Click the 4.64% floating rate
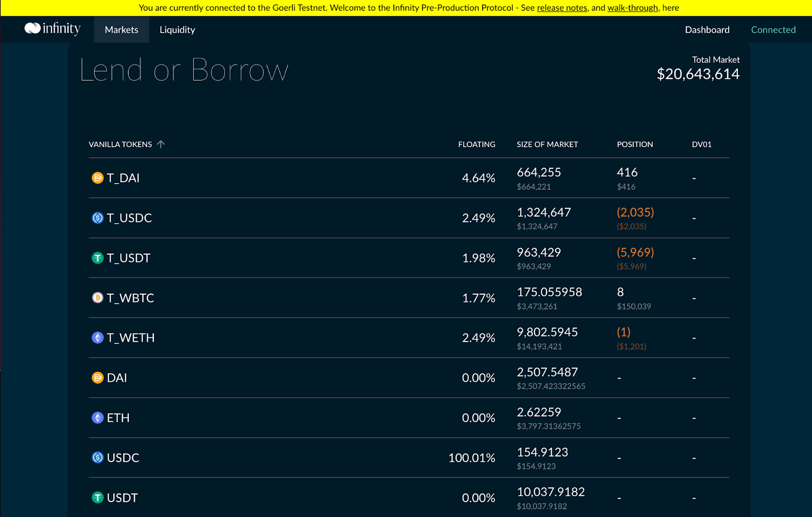 [479, 178]
